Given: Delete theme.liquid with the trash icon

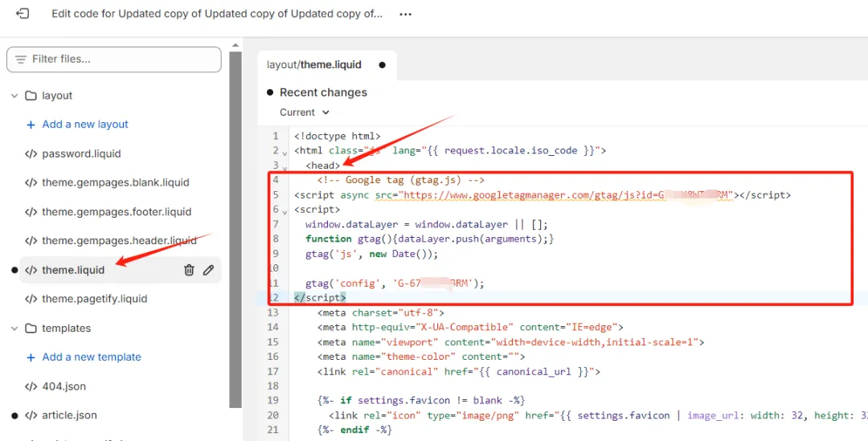Looking at the screenshot, I should point(189,270).
